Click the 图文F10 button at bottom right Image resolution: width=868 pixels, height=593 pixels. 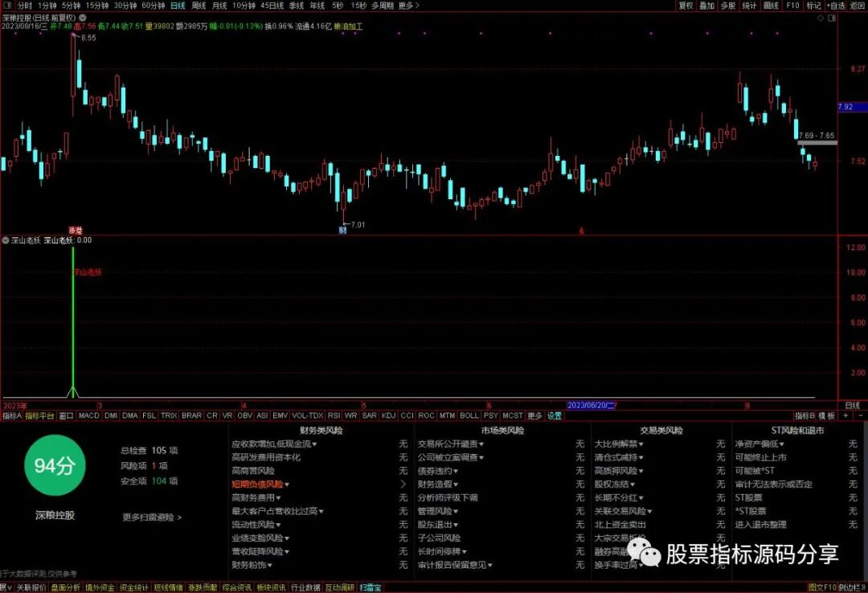(x=822, y=587)
